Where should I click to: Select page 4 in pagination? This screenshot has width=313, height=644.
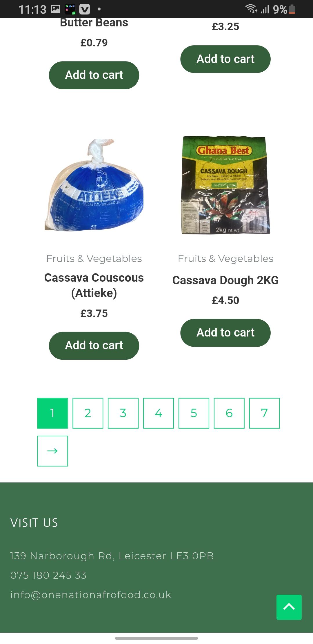point(159,413)
